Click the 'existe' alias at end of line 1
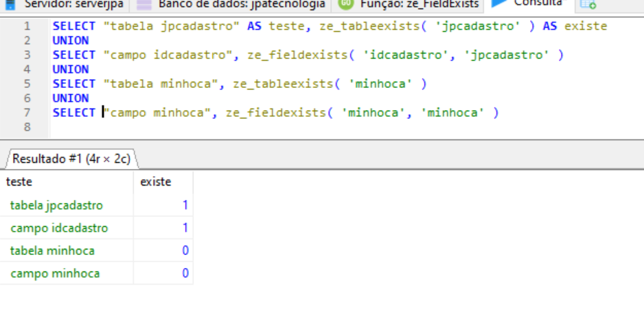 pos(586,26)
